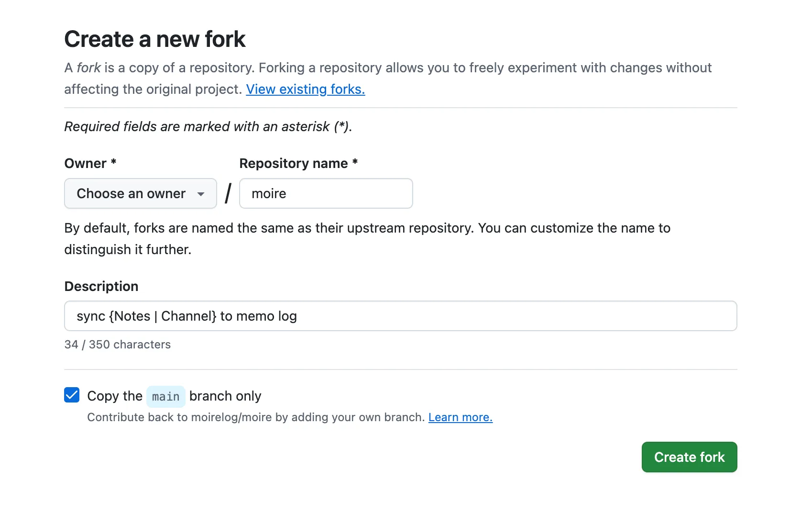The height and width of the screenshot is (514, 812).
Task: Click the Repository name label
Action: pos(293,163)
